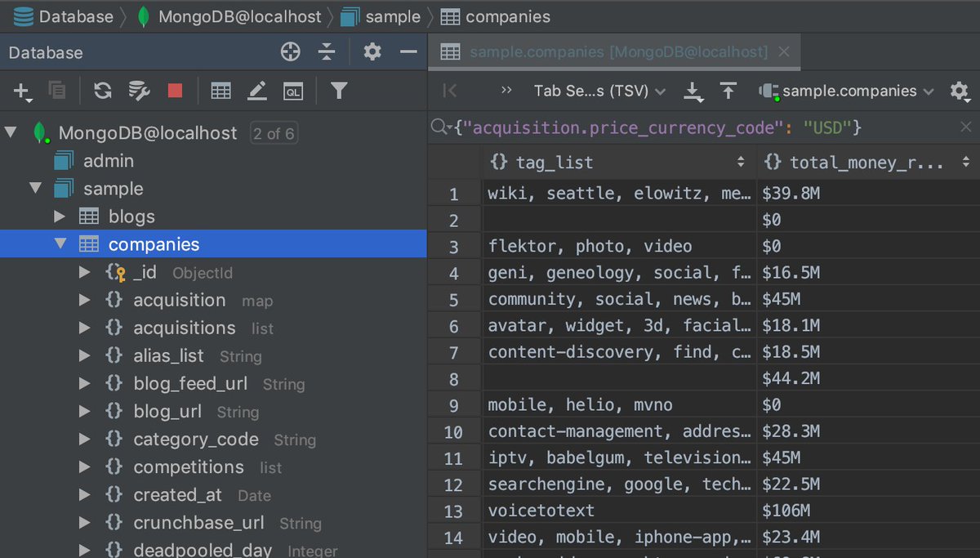
Task: Select the blog_feed_url field
Action: point(190,383)
